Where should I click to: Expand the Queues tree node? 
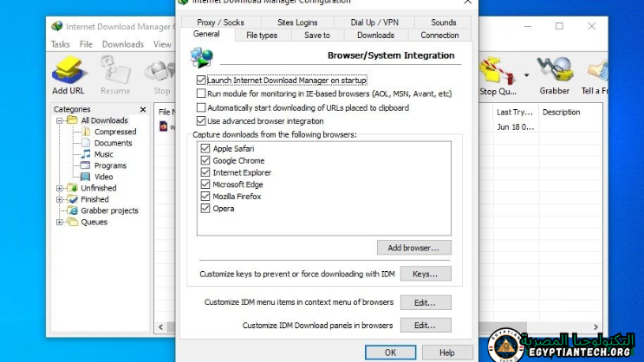point(60,222)
